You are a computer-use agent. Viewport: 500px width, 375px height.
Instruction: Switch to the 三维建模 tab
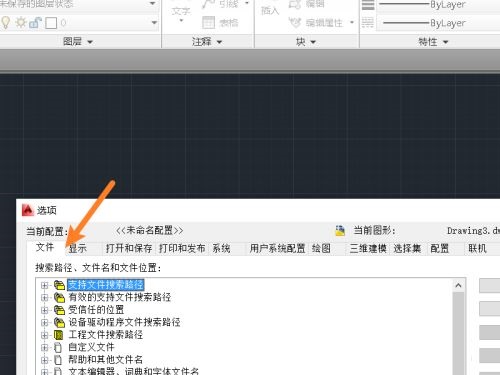[x=368, y=248]
